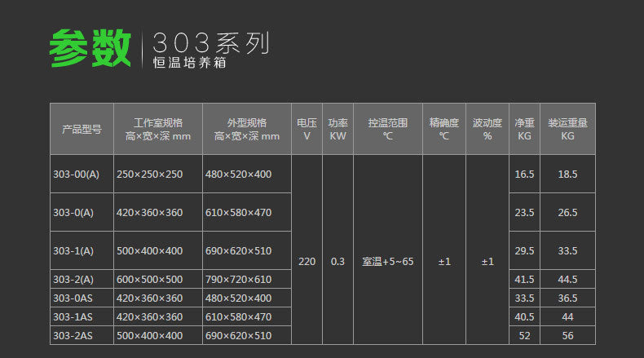644x358 pixels.
Task: Select the 外型规格 column header
Action: (247, 130)
